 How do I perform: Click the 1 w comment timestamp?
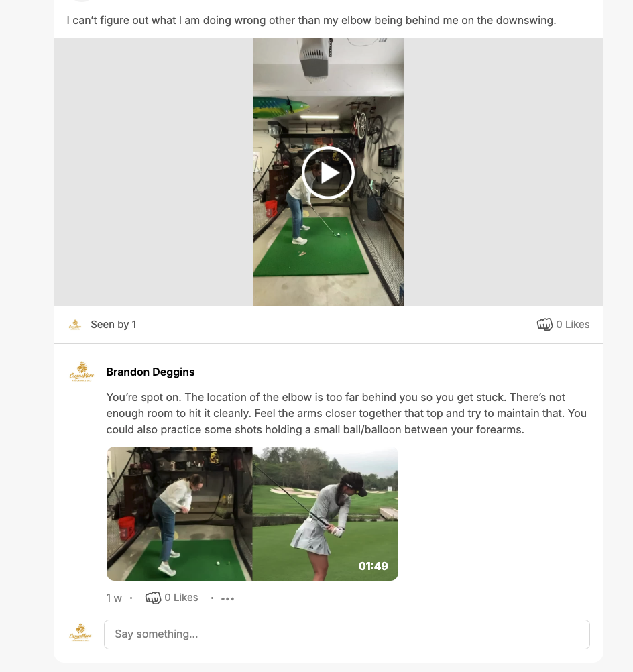click(x=114, y=598)
